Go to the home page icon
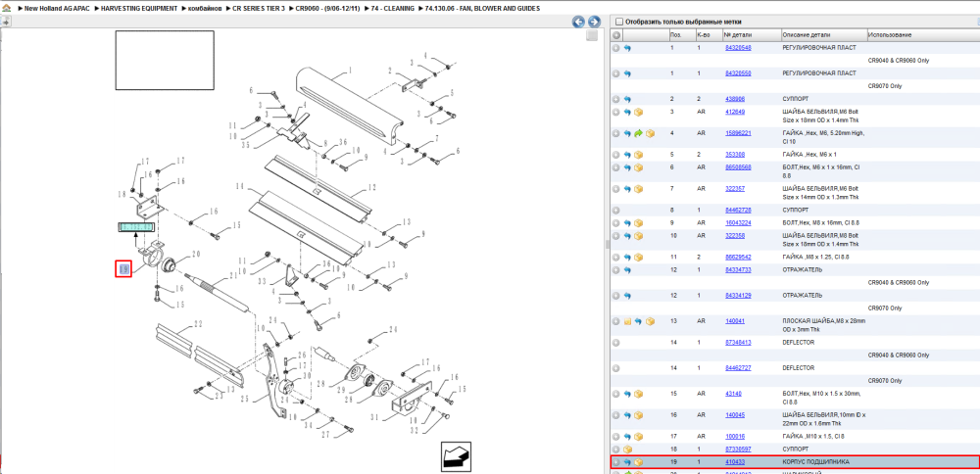This screenshot has width=980, height=474. pyautogui.click(x=6, y=9)
